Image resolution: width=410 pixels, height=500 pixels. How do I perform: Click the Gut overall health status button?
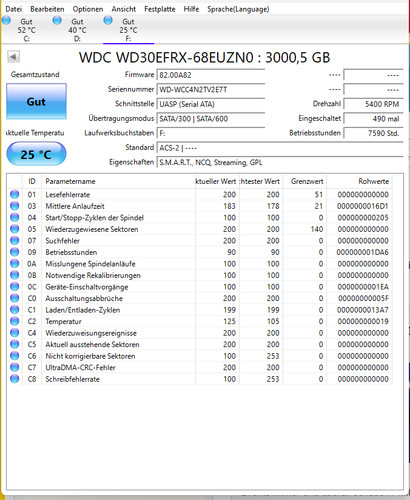click(x=36, y=101)
